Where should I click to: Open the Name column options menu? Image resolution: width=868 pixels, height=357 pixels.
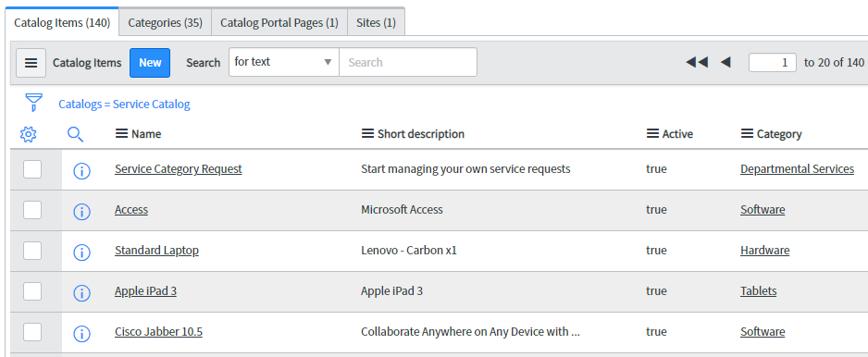pyautogui.click(x=122, y=133)
